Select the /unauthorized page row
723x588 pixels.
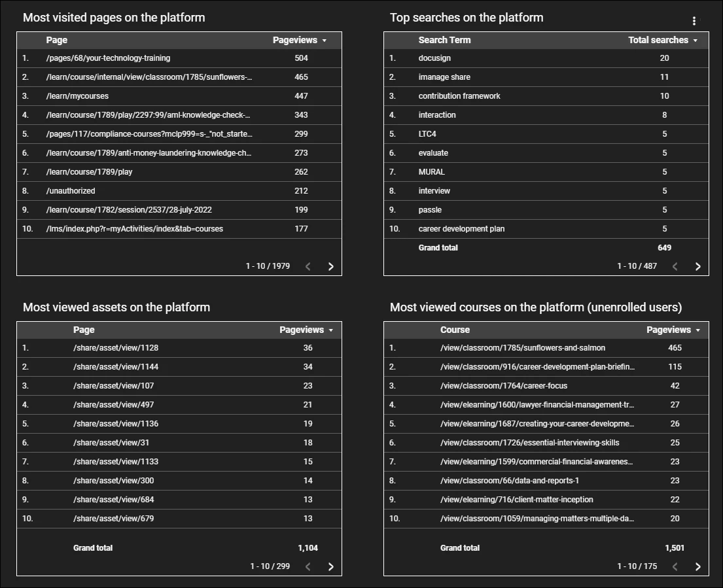[x=71, y=191]
